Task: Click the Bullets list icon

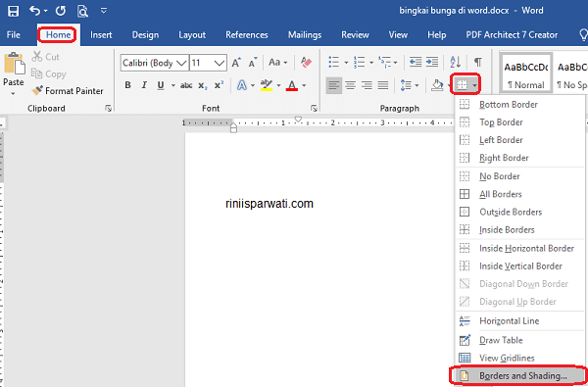Action: coord(333,62)
